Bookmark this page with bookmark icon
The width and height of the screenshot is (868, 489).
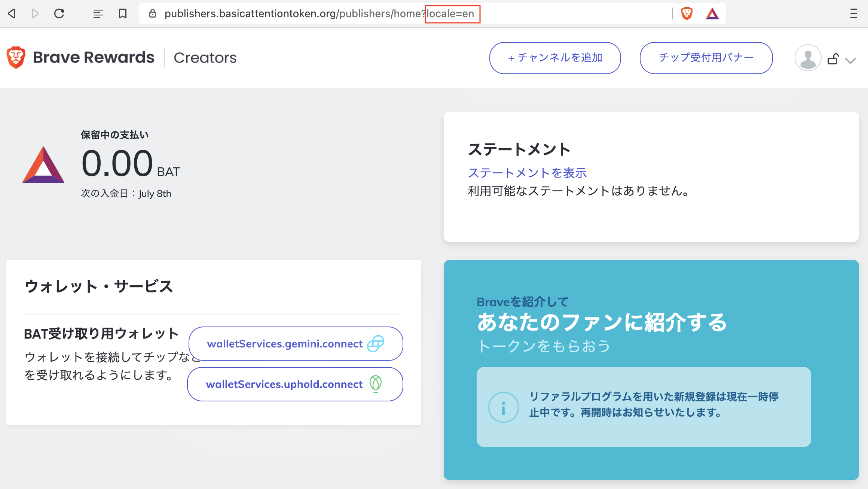(123, 14)
